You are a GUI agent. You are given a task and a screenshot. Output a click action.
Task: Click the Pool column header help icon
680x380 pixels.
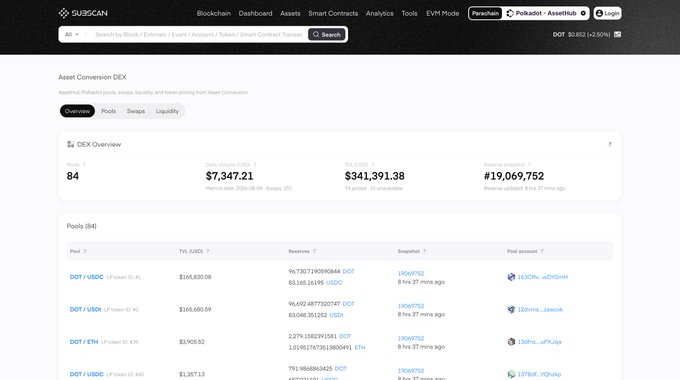point(85,251)
